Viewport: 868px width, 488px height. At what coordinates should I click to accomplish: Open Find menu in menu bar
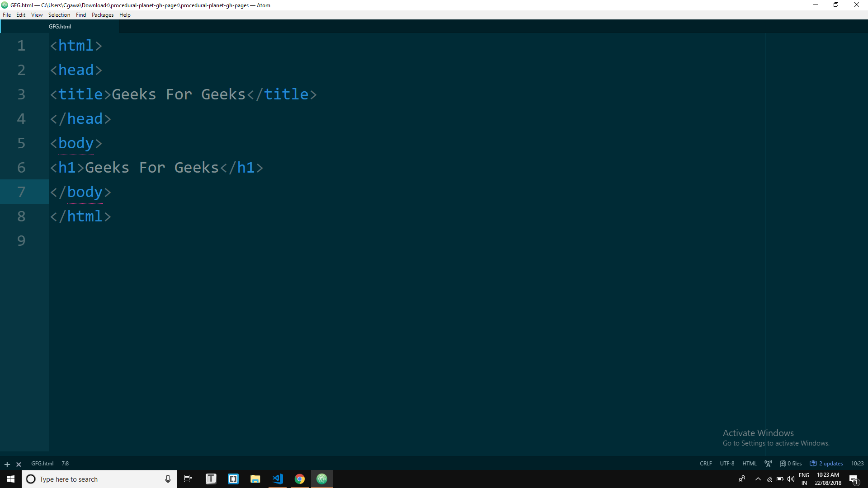80,14
